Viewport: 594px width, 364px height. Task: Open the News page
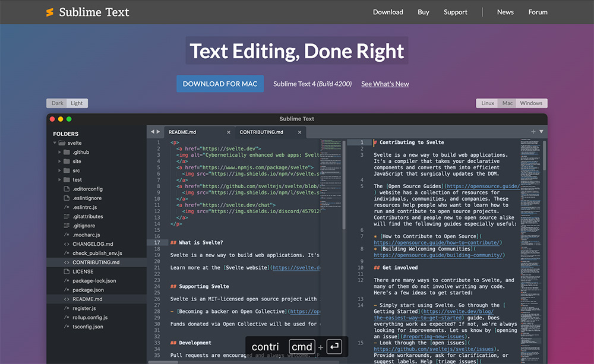(x=505, y=12)
